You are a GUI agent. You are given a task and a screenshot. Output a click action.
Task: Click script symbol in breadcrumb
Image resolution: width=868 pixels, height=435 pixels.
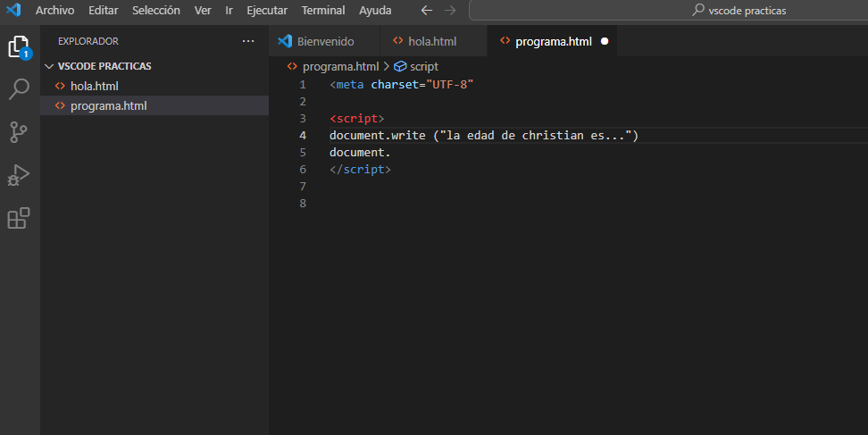[423, 66]
